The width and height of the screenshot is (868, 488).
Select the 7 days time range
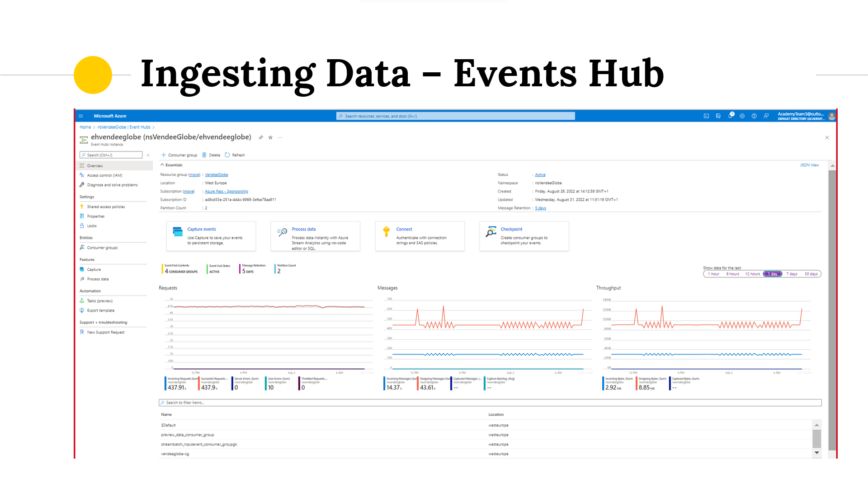[792, 274]
